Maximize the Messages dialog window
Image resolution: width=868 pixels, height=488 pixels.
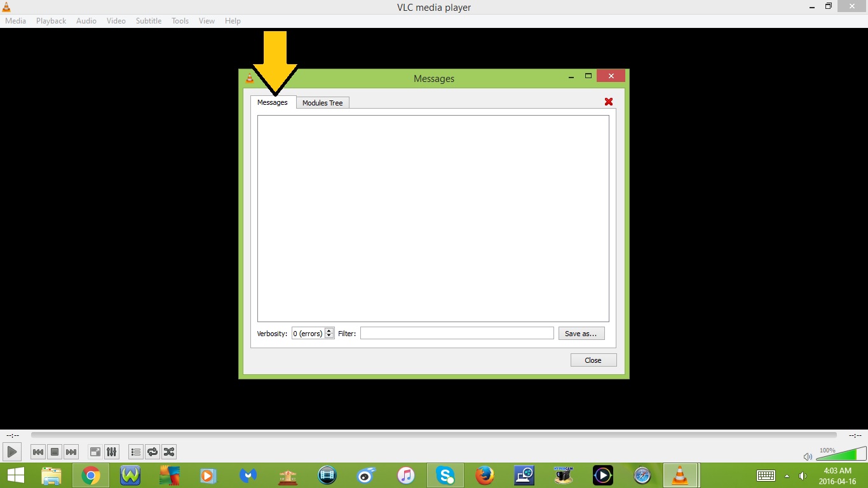point(588,76)
